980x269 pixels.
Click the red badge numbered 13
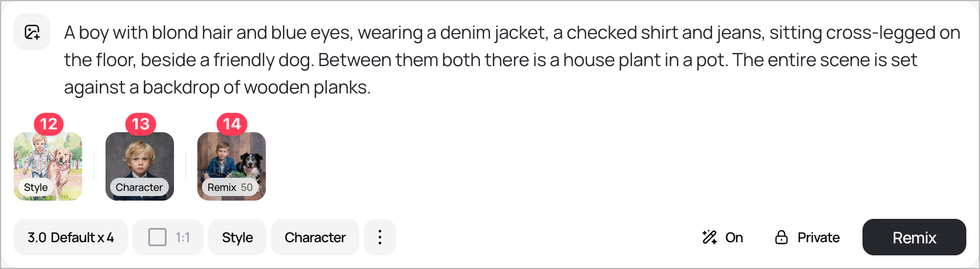point(140,124)
